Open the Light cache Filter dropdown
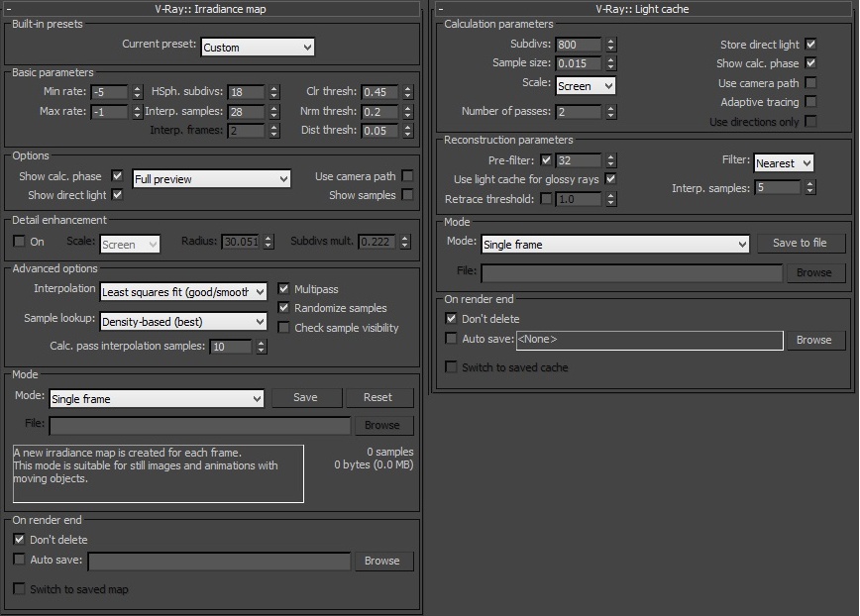Viewport: 860px width, 616px height. (x=783, y=162)
